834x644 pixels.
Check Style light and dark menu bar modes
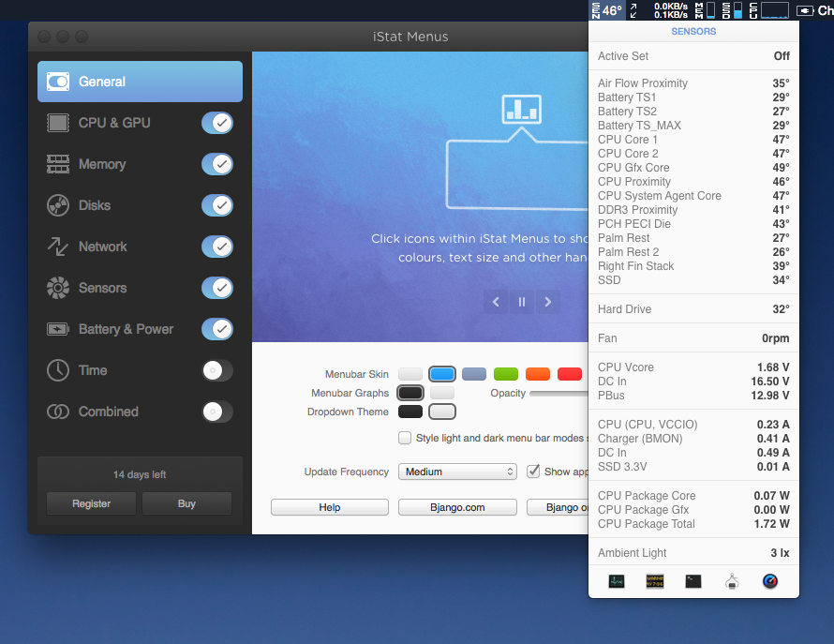[x=405, y=438]
